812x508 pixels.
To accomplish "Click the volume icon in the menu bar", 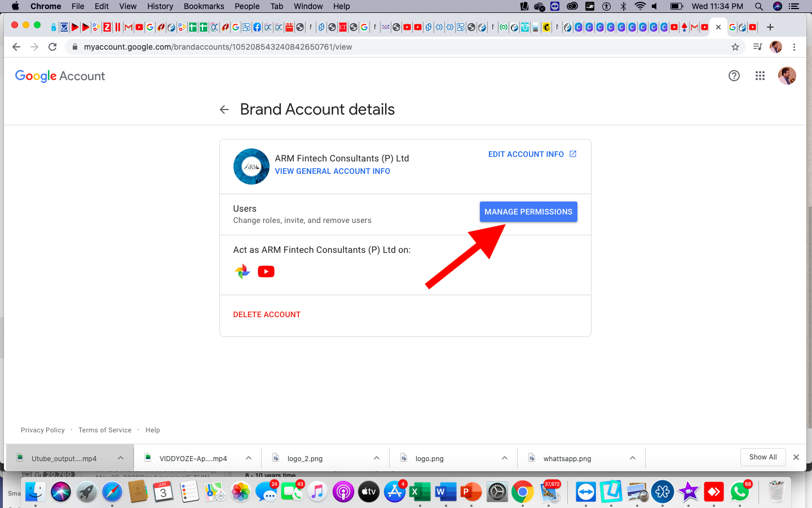I will point(655,6).
